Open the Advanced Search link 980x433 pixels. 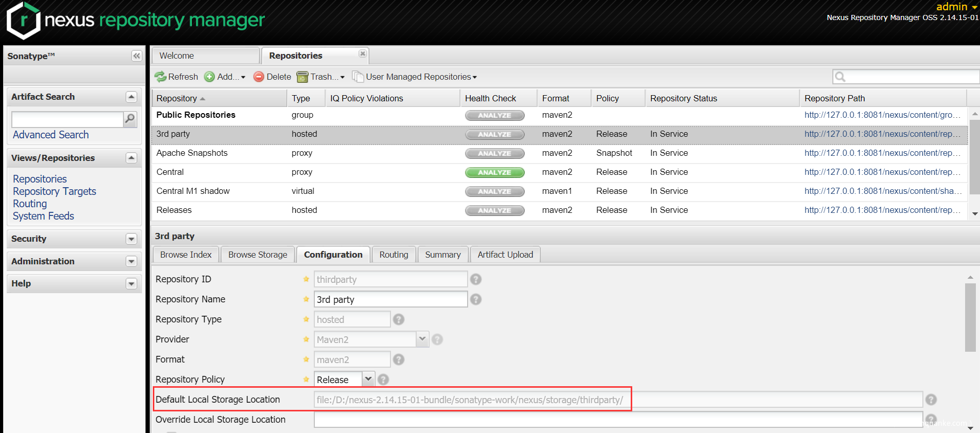tap(50, 135)
